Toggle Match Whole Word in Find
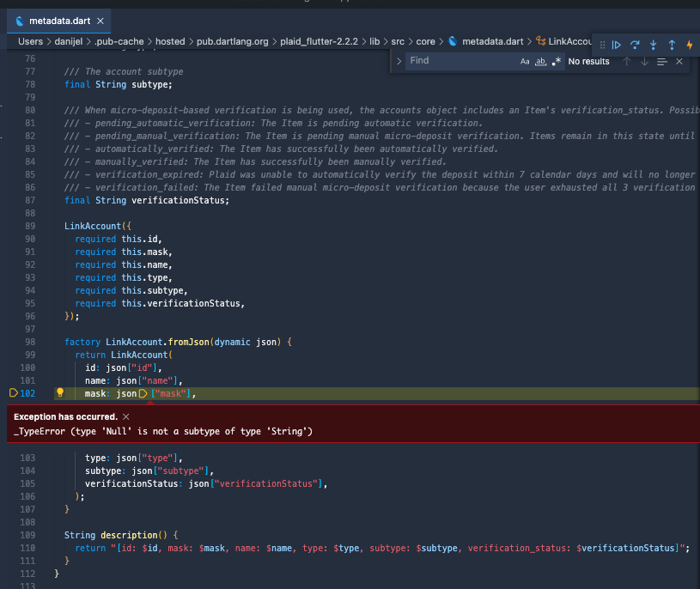The image size is (700, 589). [540, 62]
